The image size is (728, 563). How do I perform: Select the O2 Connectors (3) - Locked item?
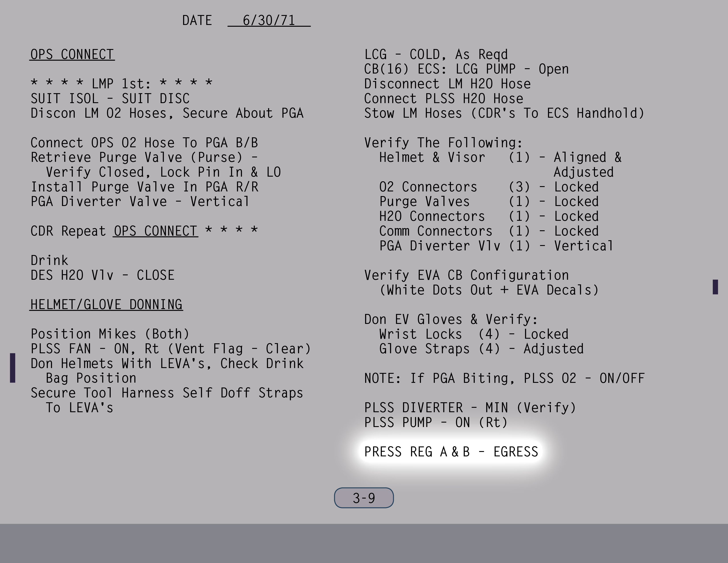tap(488, 187)
